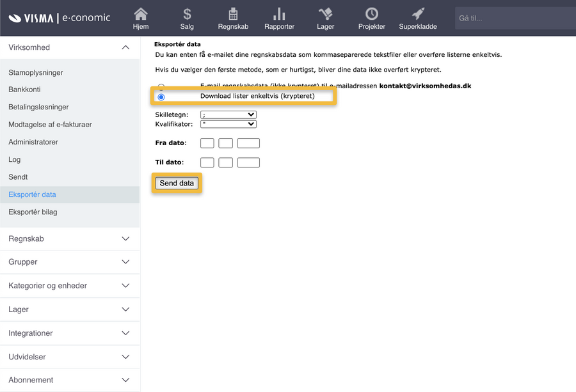The width and height of the screenshot is (576, 392).
Task: Open Projekter clock icon
Action: pyautogui.click(x=372, y=14)
